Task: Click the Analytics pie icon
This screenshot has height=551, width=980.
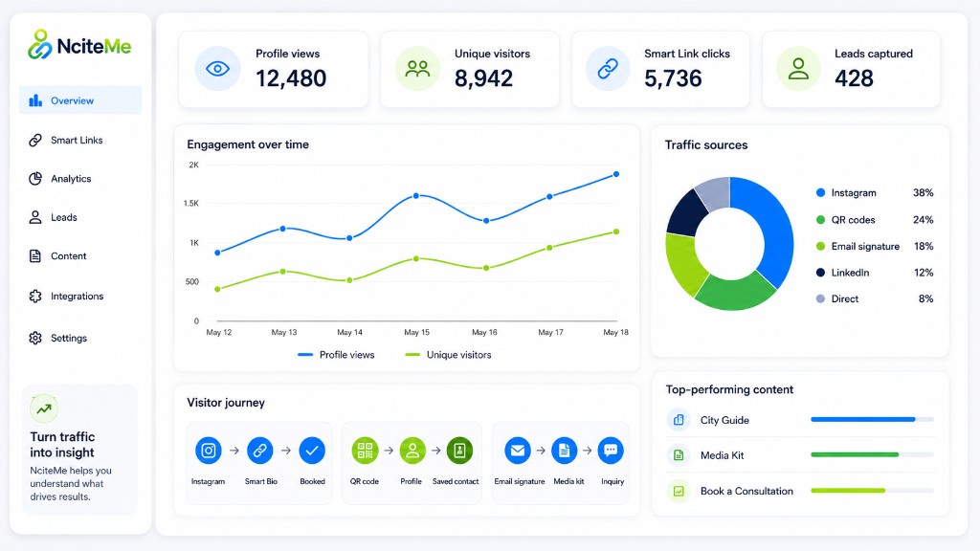Action: (35, 179)
